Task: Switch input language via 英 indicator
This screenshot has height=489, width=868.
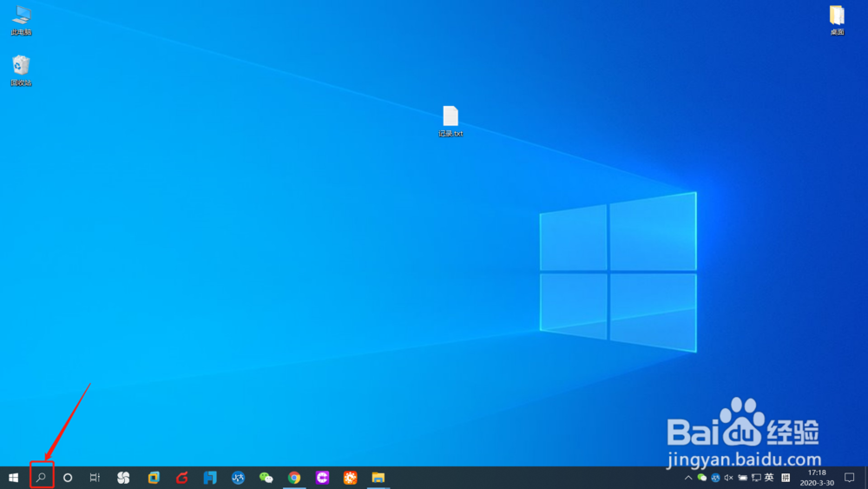Action: pyautogui.click(x=769, y=478)
